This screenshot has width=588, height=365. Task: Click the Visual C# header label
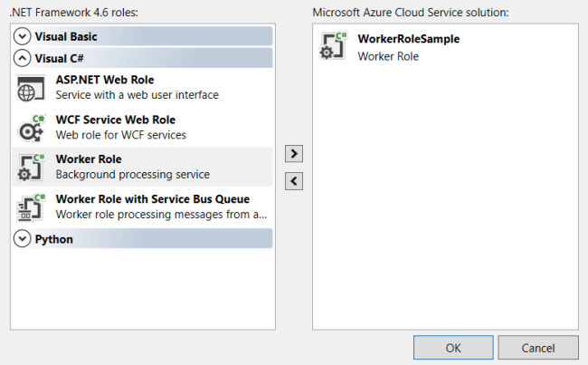(x=59, y=59)
